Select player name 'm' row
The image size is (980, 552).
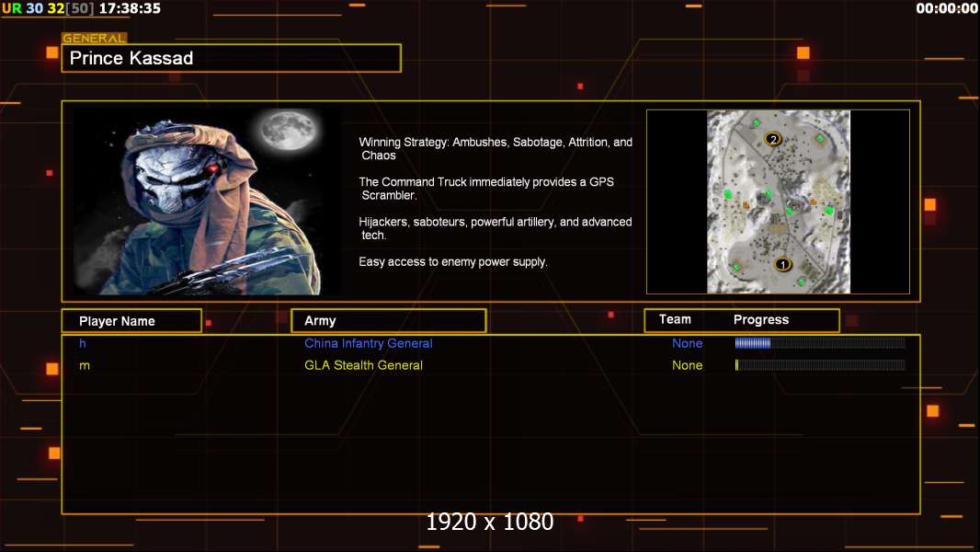coord(85,365)
